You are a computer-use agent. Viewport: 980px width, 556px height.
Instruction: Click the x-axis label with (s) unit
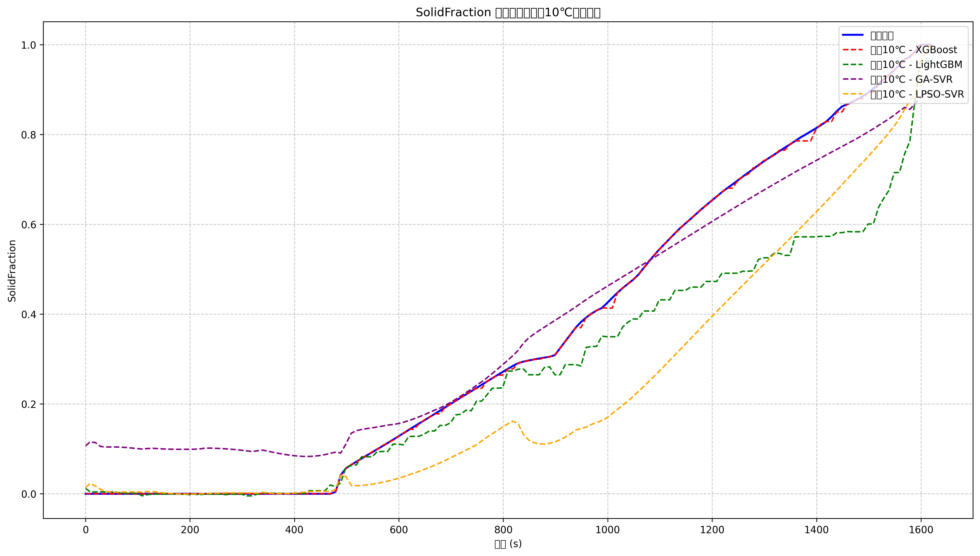click(x=508, y=544)
